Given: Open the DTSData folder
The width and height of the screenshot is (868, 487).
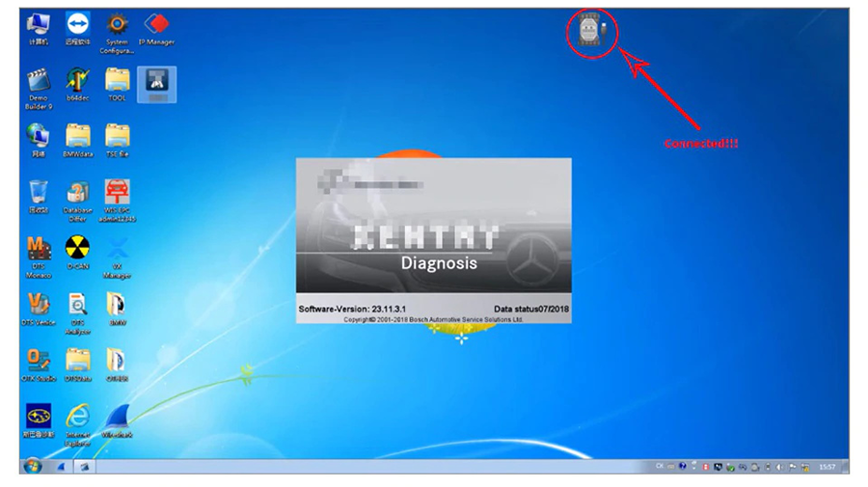Looking at the screenshot, I should pyautogui.click(x=77, y=365).
